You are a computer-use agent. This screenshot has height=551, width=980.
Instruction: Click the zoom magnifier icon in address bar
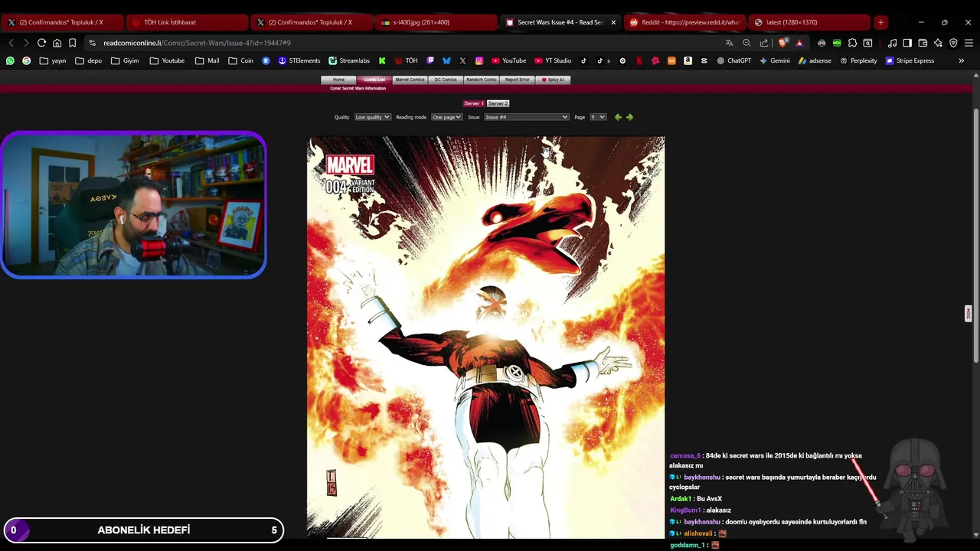point(746,43)
